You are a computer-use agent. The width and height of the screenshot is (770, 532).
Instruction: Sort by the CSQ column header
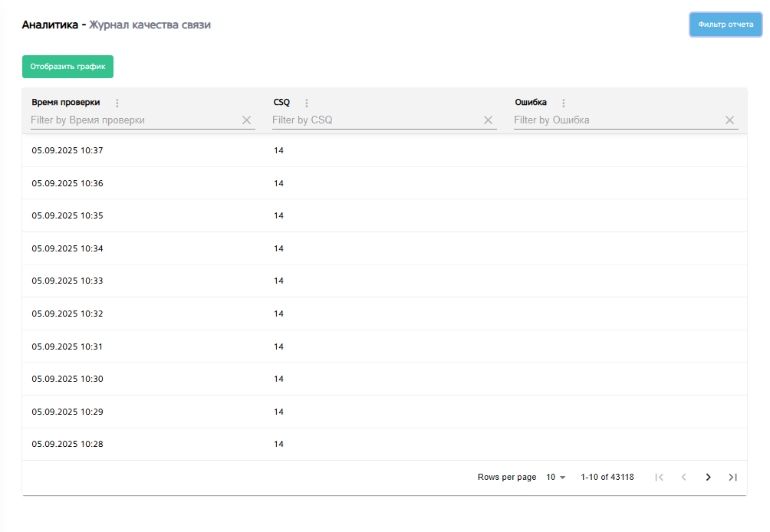coord(281,103)
